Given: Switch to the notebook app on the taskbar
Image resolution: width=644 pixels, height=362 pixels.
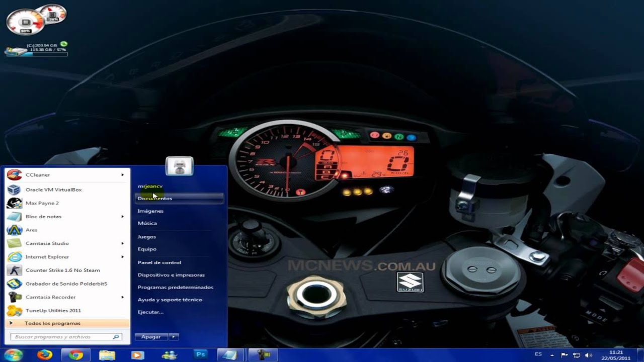Looking at the screenshot, I should coord(231,355).
